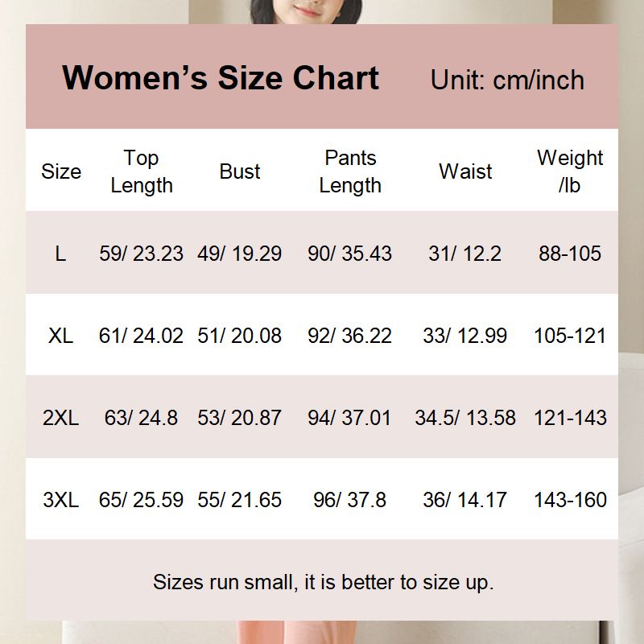Select the Waist column header
644x644 pixels.
[465, 171]
